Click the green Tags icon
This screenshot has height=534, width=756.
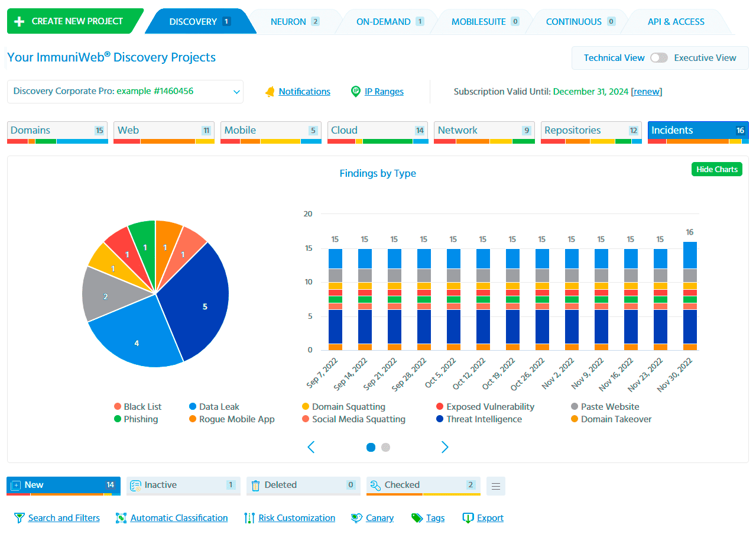[x=417, y=518]
